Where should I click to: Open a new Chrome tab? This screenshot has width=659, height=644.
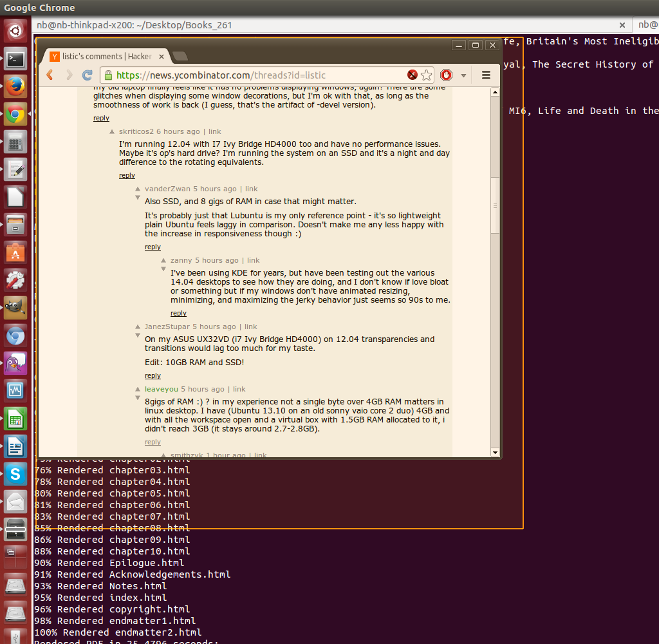tap(180, 56)
